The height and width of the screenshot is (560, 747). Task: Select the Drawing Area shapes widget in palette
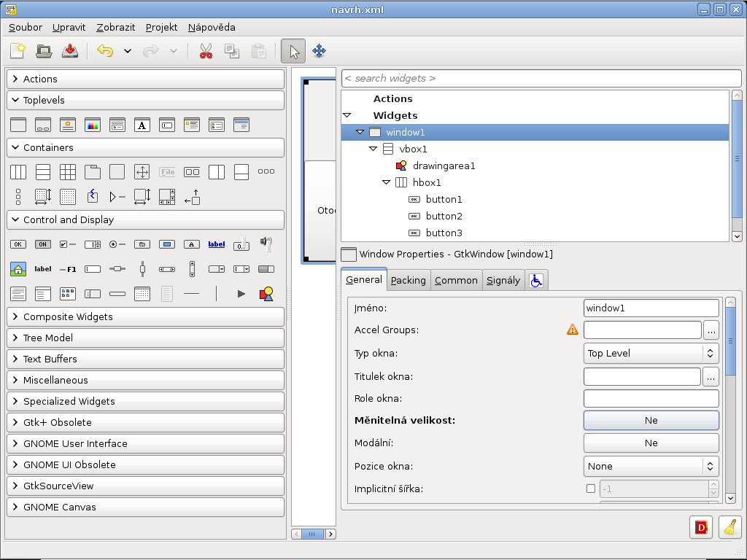point(266,294)
